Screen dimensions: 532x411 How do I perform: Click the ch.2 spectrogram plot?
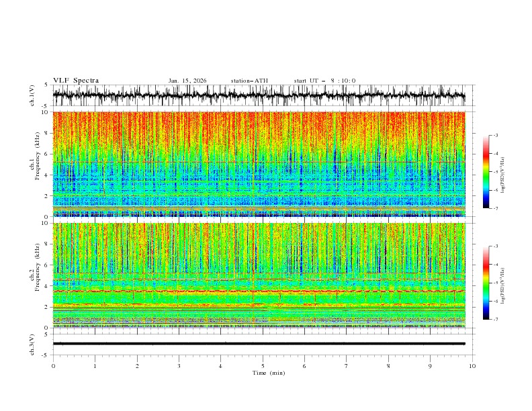[259, 275]
